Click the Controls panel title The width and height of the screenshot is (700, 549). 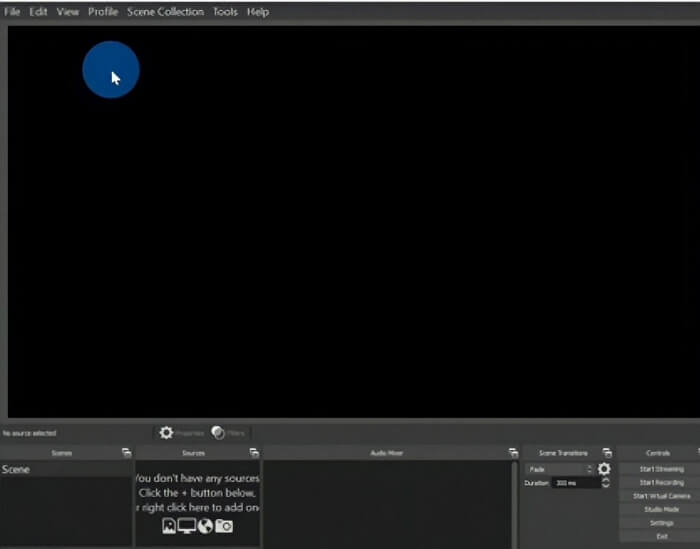pos(658,453)
